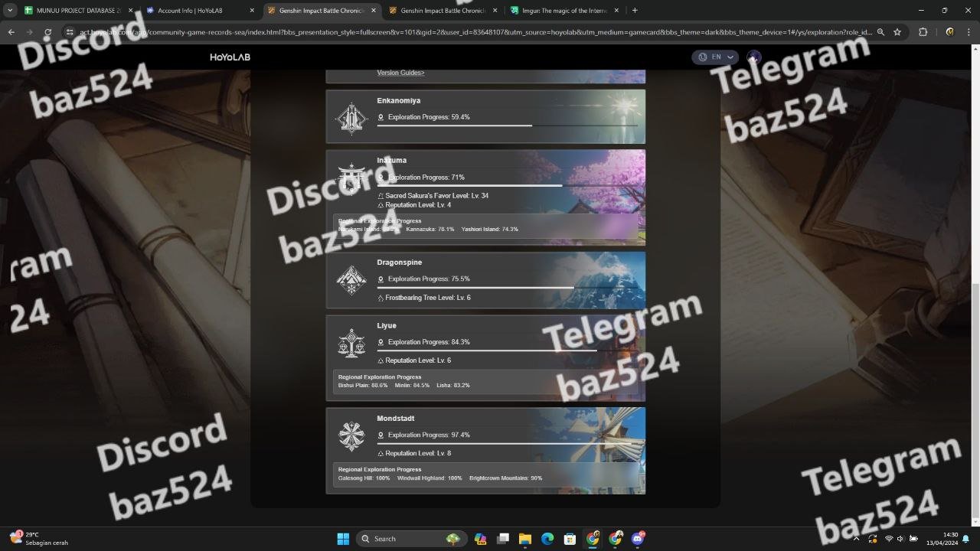980x551 pixels.
Task: Open the Version Guides link
Action: point(400,73)
